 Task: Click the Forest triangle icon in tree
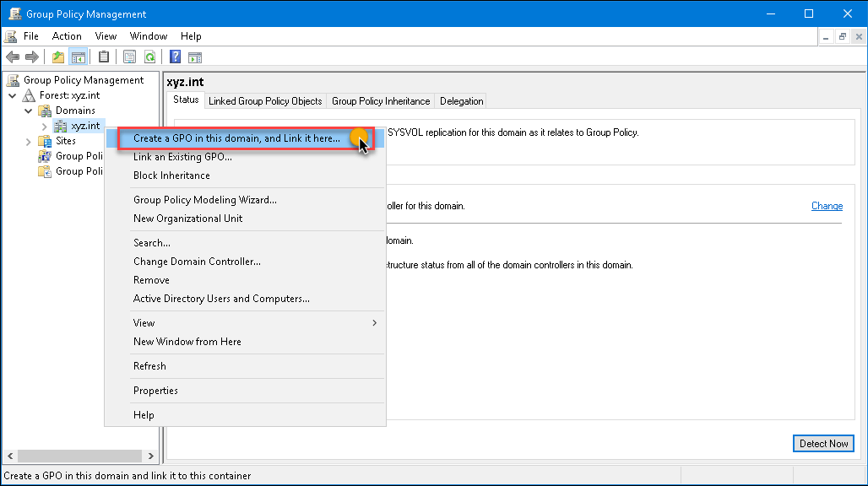29,95
